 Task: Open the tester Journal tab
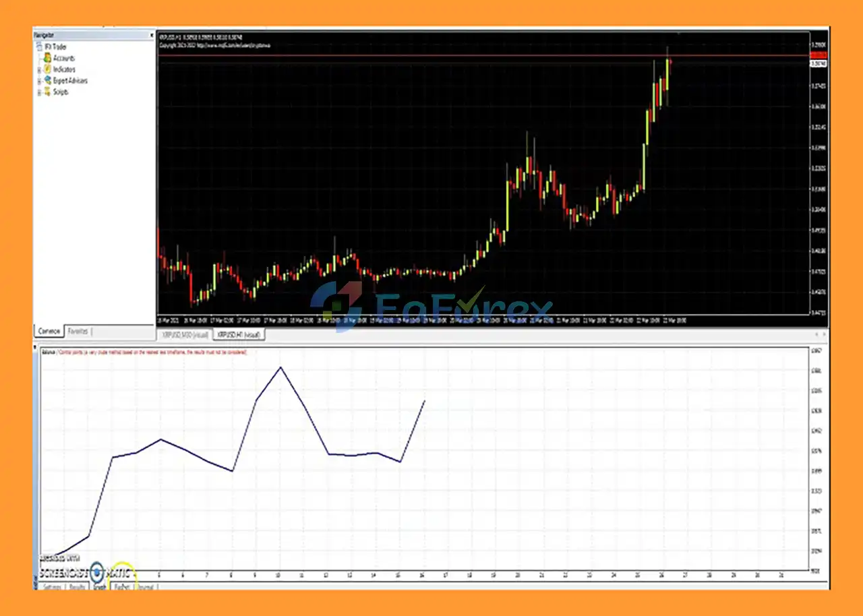(x=146, y=587)
